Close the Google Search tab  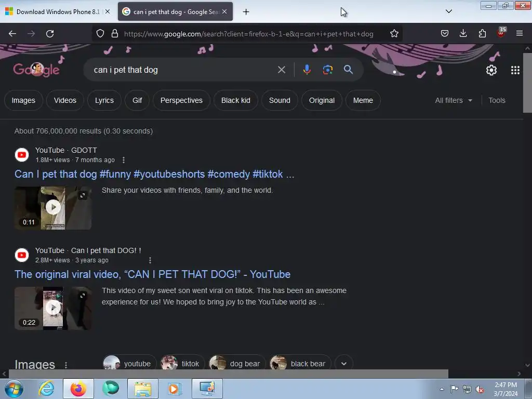click(x=224, y=11)
